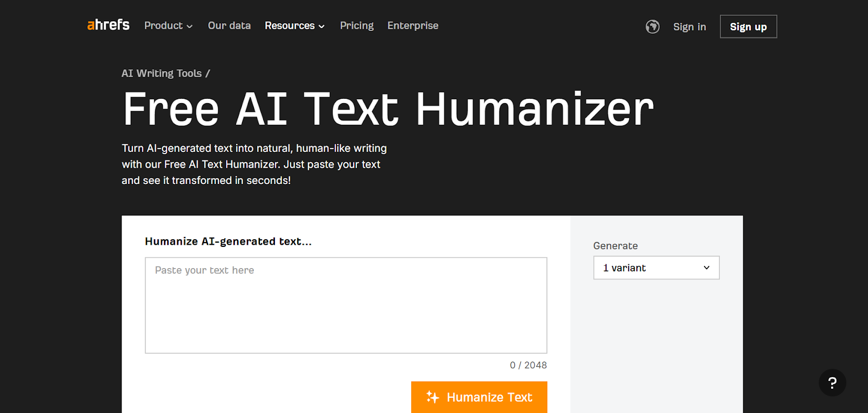The height and width of the screenshot is (413, 868).
Task: Open the variant count dropdown
Action: [x=656, y=268]
